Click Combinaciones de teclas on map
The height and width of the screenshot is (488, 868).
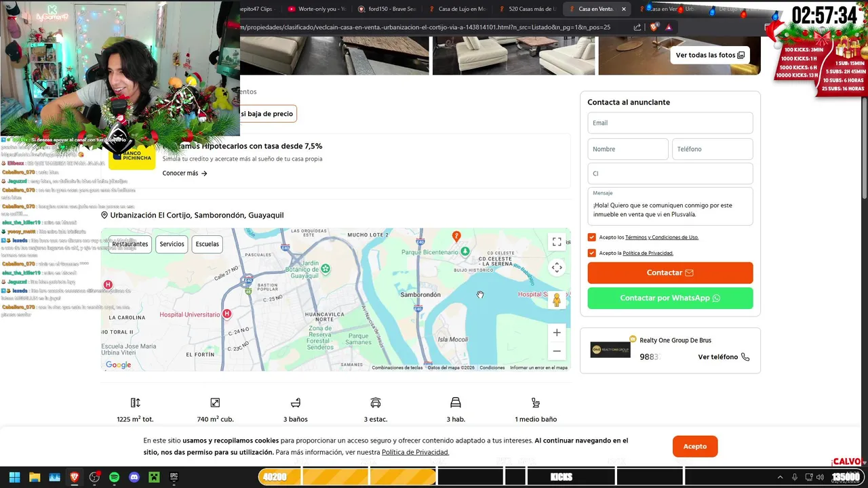coord(397,367)
